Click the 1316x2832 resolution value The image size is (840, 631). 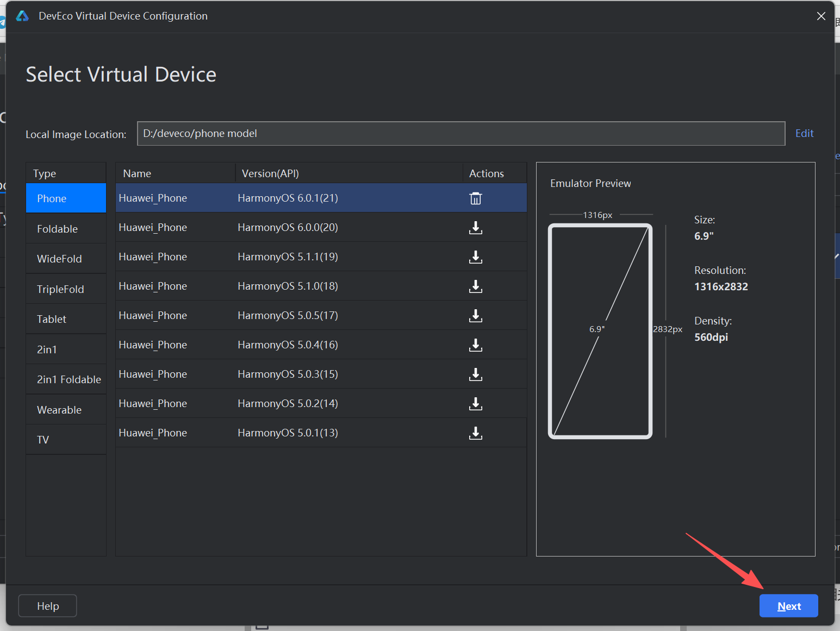coord(721,286)
